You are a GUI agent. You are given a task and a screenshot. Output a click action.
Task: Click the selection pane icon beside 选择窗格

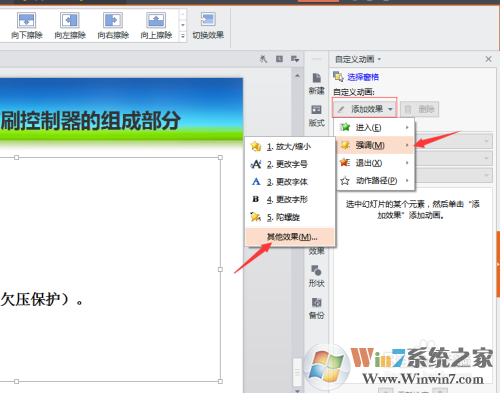338,77
